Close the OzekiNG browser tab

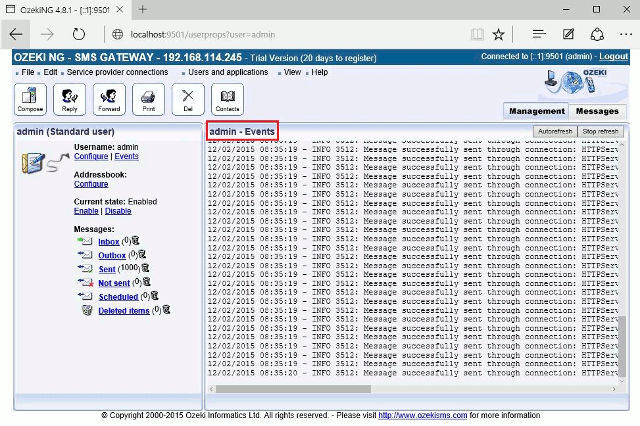(120, 9)
